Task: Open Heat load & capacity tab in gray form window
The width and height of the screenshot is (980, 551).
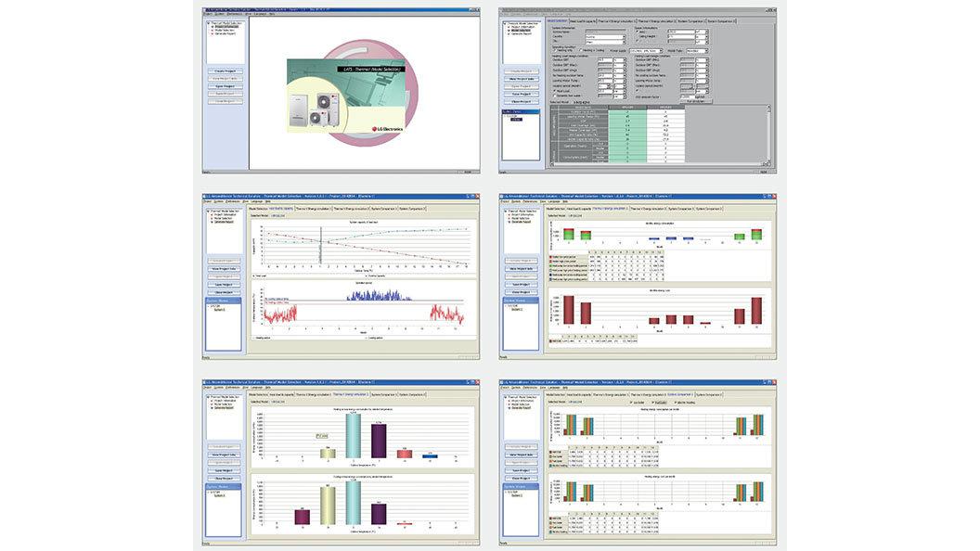Action: coord(583,21)
